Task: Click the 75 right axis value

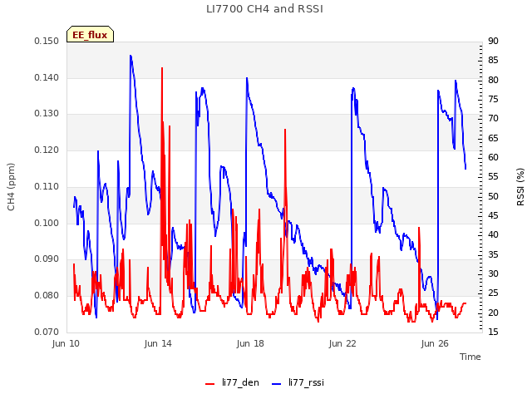Action: tap(493, 100)
